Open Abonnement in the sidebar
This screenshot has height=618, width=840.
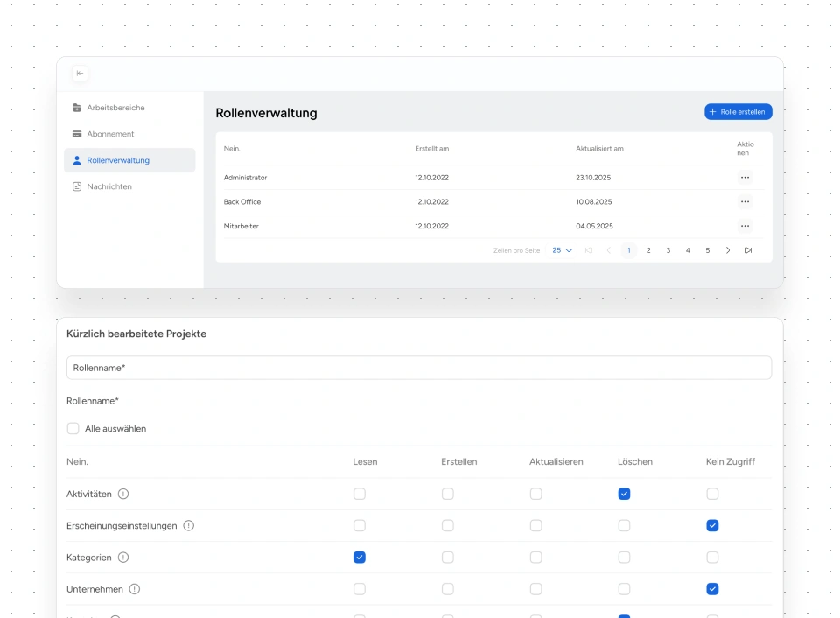110,134
